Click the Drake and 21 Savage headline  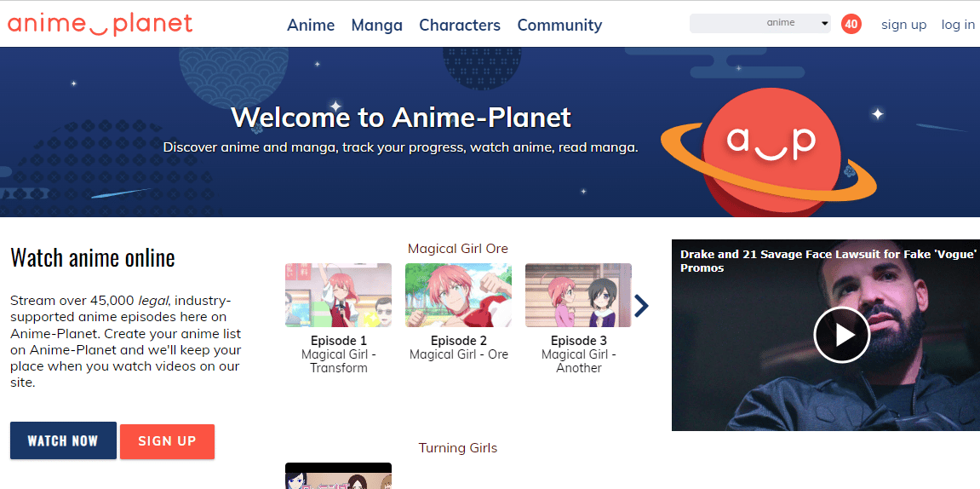point(828,262)
